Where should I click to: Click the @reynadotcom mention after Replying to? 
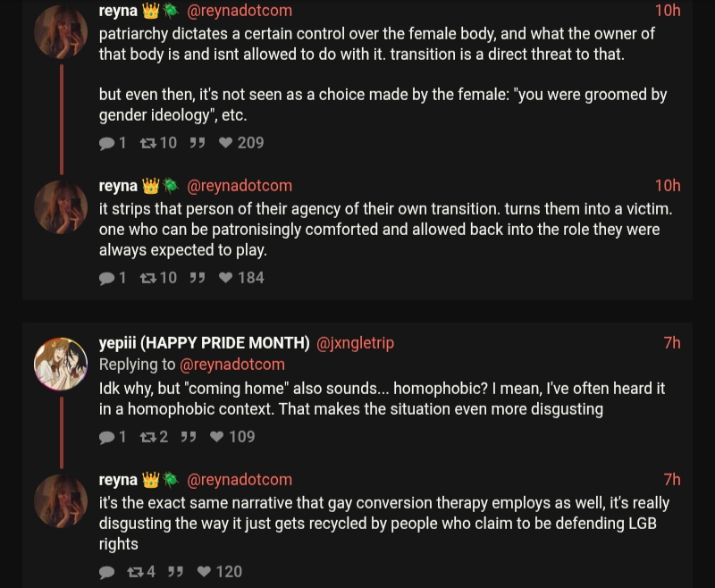click(x=232, y=365)
